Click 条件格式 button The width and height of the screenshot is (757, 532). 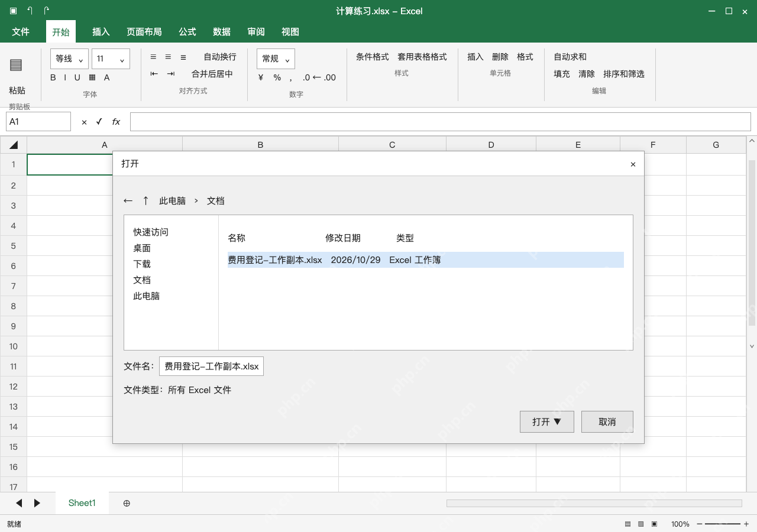[373, 57]
